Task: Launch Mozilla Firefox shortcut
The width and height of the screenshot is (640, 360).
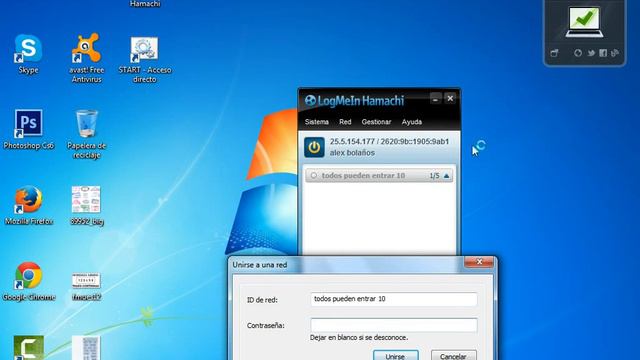Action: [29, 200]
